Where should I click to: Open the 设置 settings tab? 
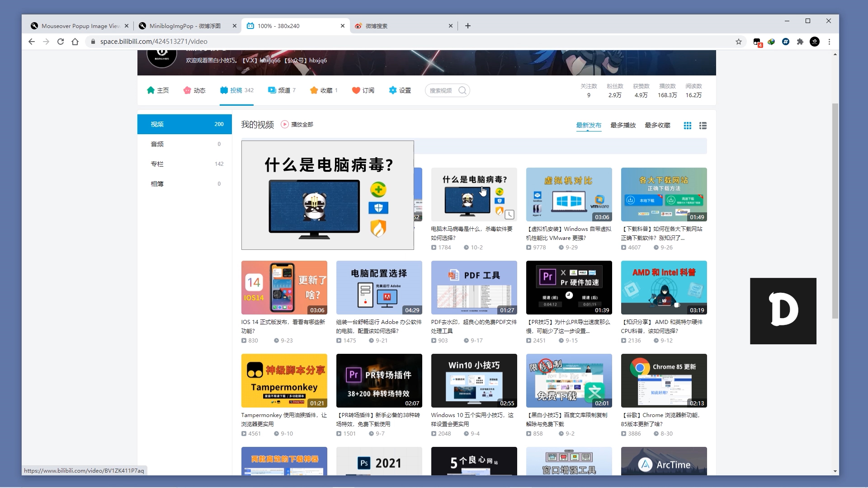tap(400, 90)
